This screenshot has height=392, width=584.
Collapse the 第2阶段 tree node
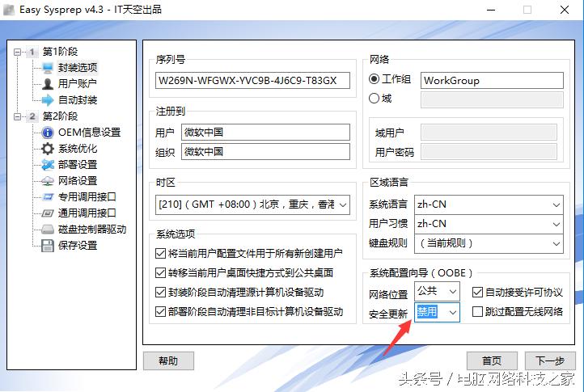point(17,116)
